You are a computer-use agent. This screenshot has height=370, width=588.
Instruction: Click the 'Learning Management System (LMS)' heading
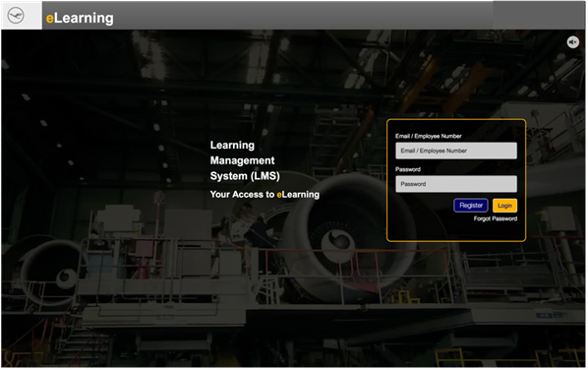pyautogui.click(x=245, y=160)
